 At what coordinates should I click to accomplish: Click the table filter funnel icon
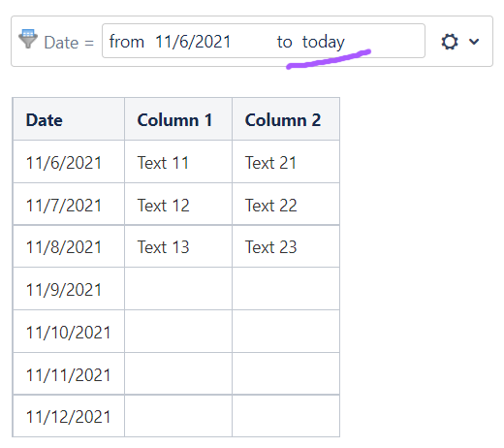click(28, 39)
